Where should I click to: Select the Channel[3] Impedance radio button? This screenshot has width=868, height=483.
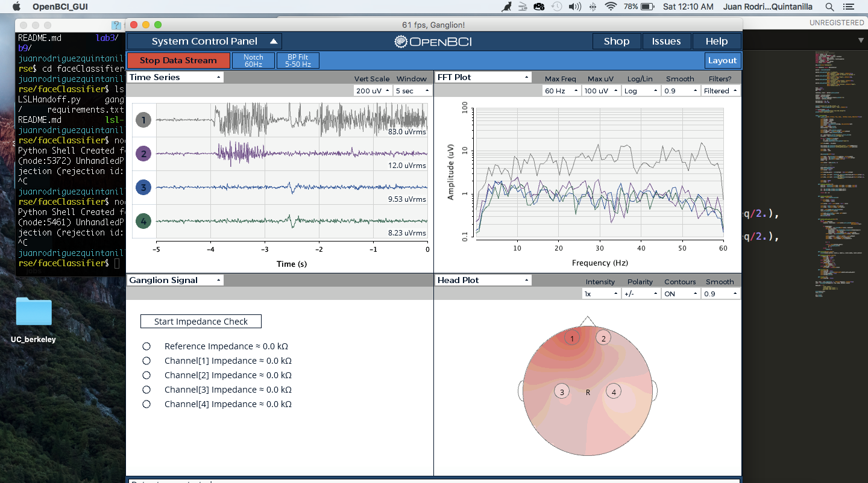(x=146, y=390)
